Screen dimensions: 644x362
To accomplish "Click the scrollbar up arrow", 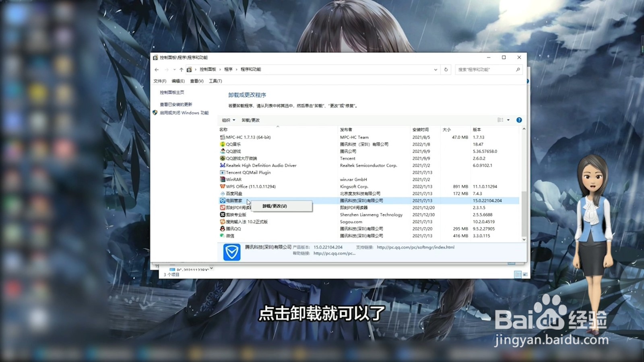I will click(524, 129).
